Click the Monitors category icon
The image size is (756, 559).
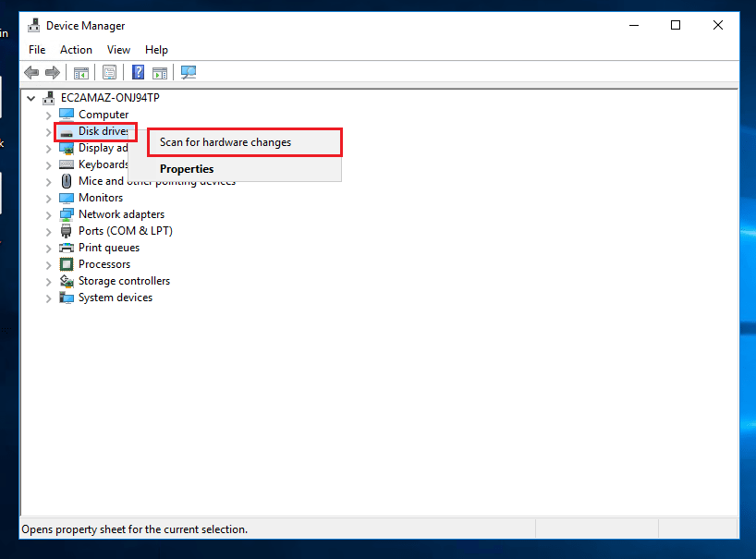(x=67, y=198)
